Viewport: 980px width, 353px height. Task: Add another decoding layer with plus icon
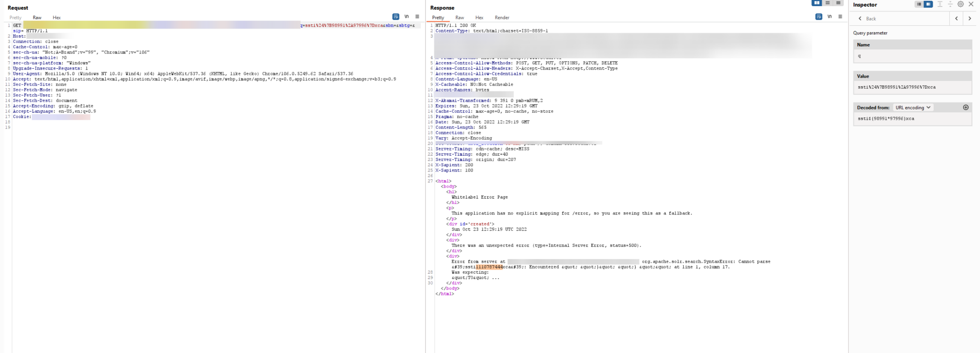coord(966,107)
